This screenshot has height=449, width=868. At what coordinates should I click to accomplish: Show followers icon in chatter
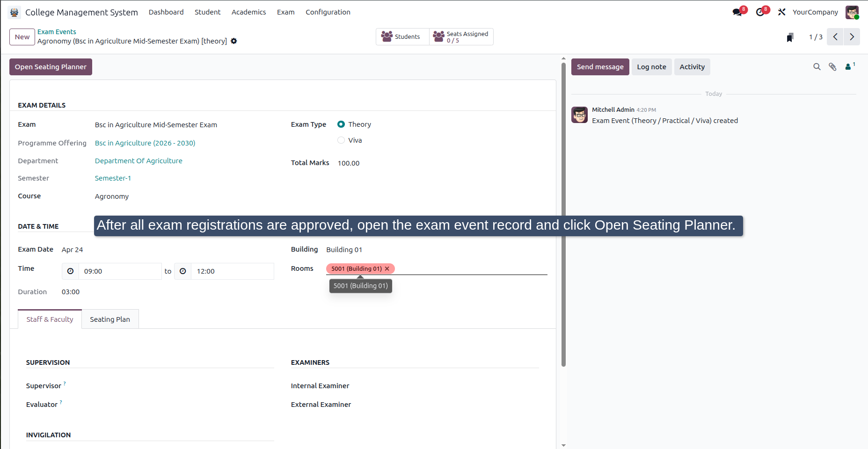[849, 67]
